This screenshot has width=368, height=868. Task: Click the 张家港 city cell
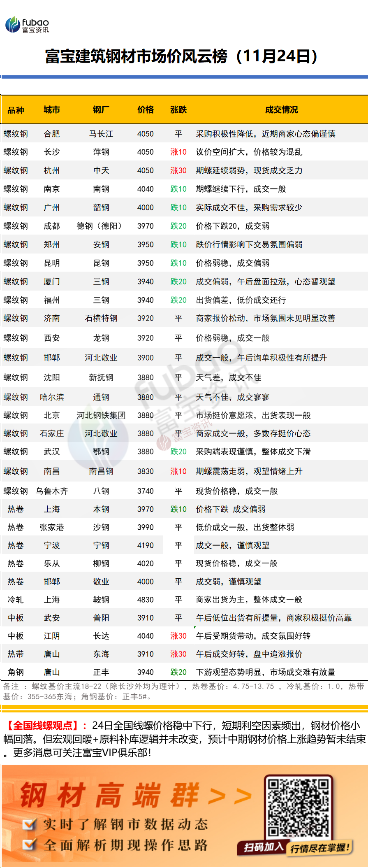tap(52, 527)
